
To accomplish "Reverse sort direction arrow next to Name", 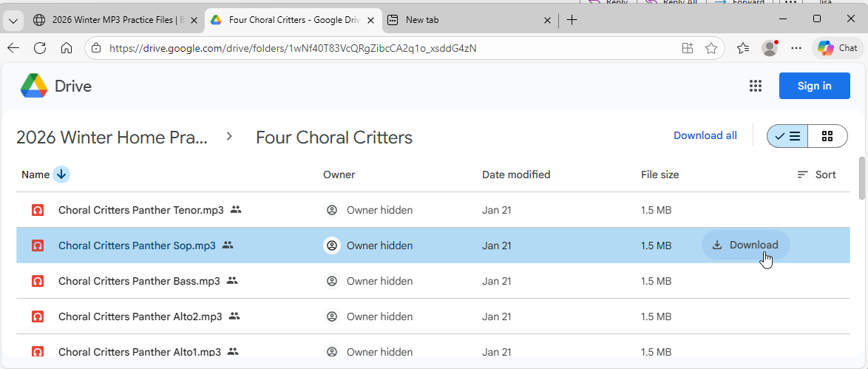I will coord(61,175).
